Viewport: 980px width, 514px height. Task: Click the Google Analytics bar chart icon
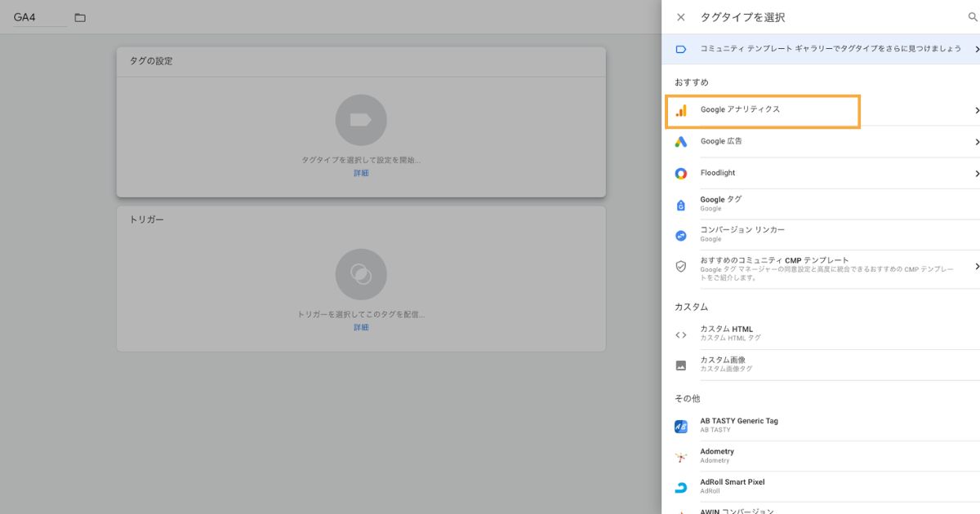(681, 110)
